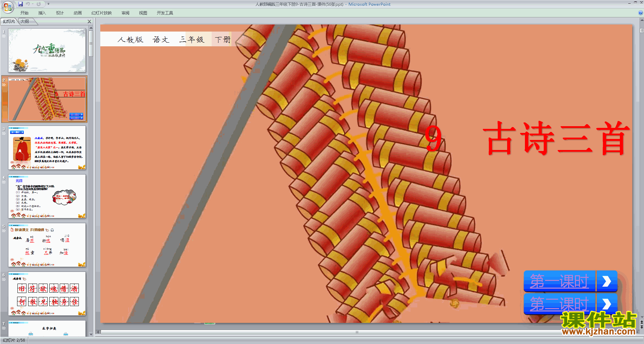Viewport: 644px width, 344px height.
Task: Click the Redo icon in quick access toolbar
Action: 39,4
